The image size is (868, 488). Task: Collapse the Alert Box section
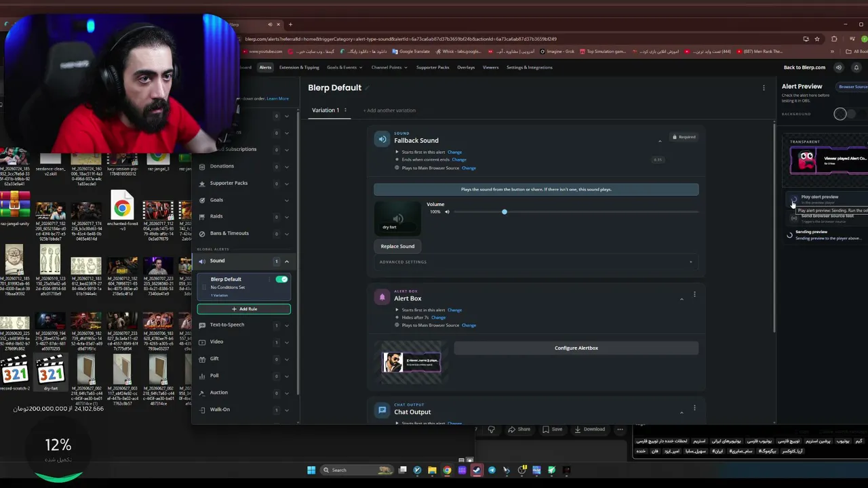point(682,298)
